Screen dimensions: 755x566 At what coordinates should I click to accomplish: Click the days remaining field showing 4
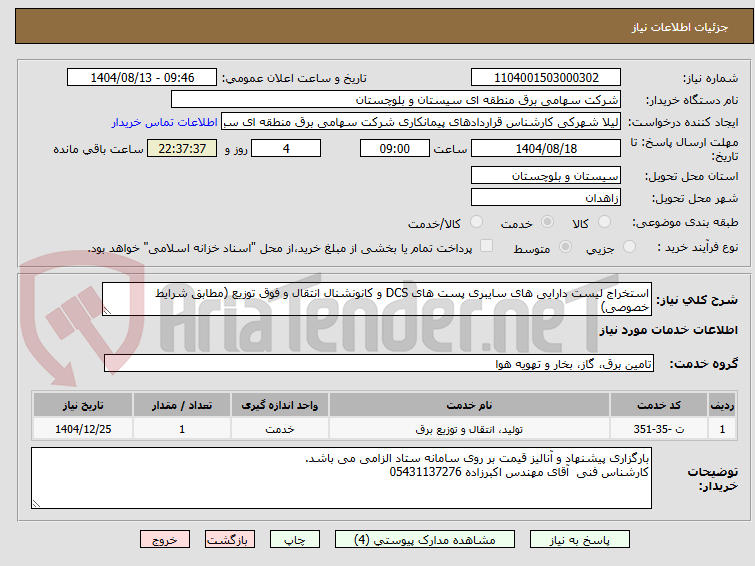click(286, 148)
